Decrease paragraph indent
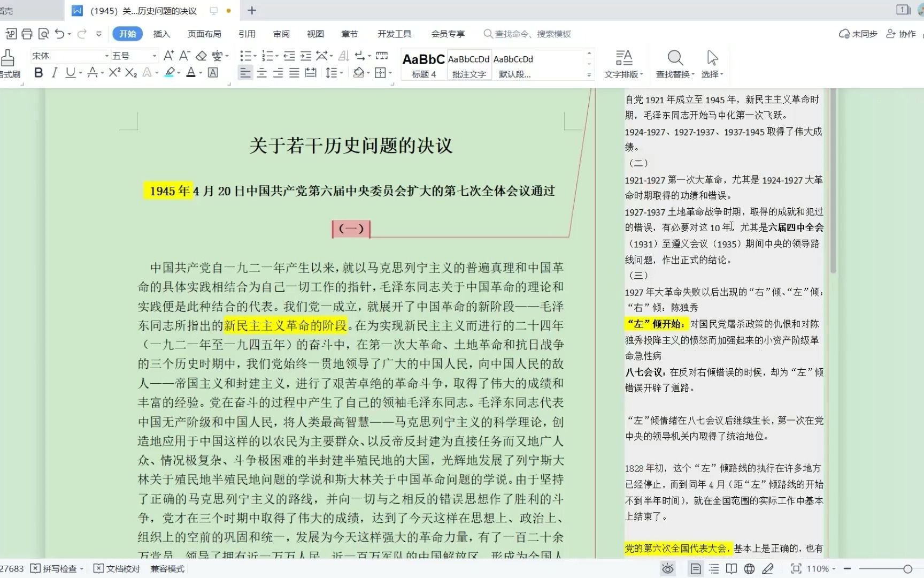Viewport: 924px width, 578px height. click(289, 56)
